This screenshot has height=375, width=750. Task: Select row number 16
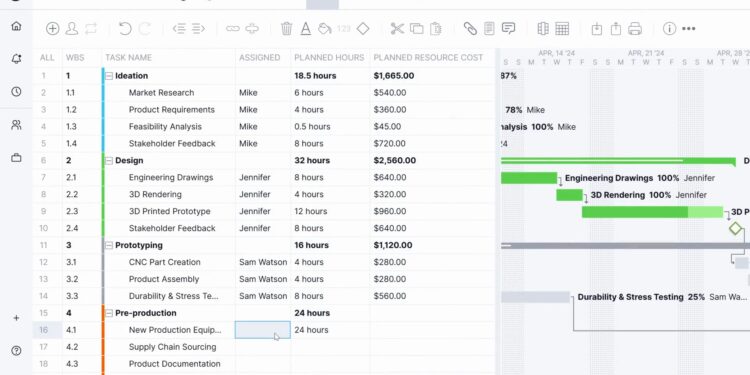coord(44,330)
